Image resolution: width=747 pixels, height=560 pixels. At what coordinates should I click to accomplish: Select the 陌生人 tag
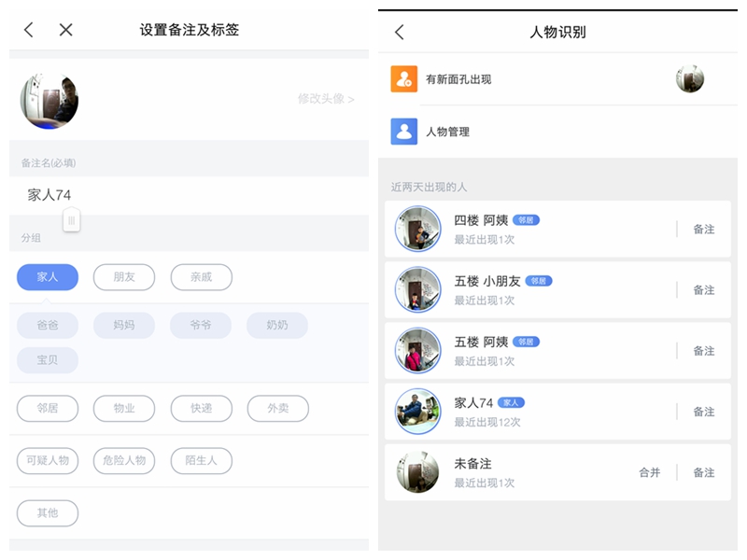[x=202, y=461]
